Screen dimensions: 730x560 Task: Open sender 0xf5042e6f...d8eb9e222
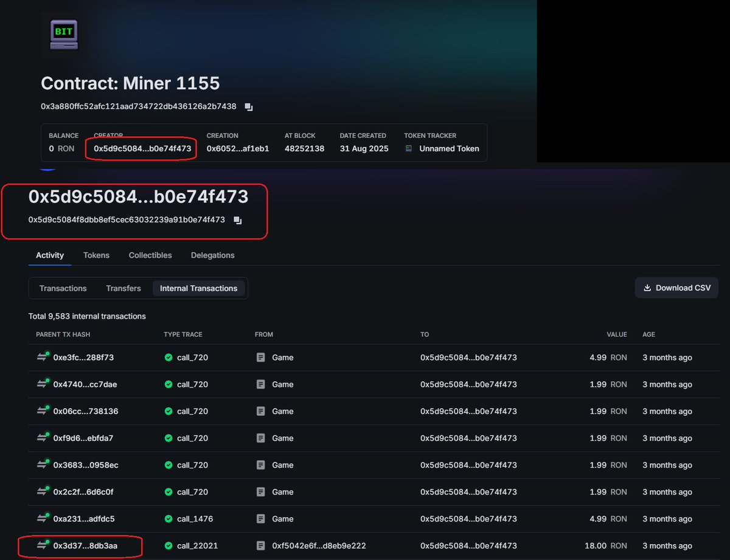(x=319, y=546)
